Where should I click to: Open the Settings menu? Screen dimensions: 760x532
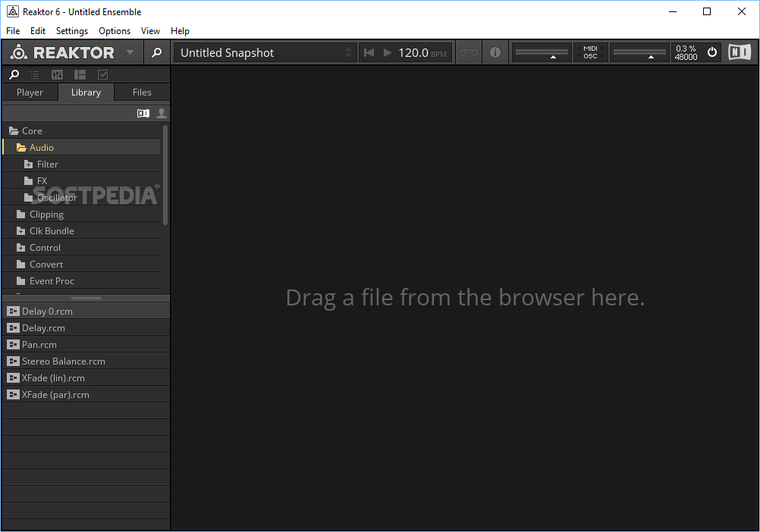72,31
